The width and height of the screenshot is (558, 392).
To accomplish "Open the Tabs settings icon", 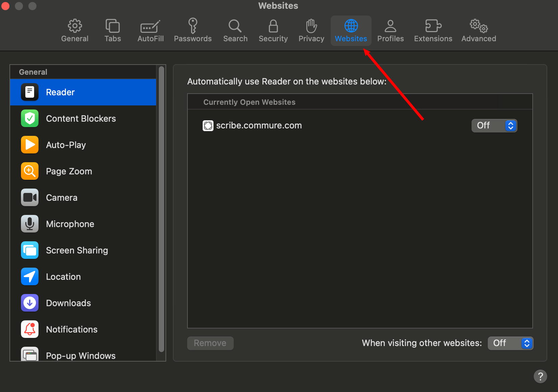I will click(112, 26).
